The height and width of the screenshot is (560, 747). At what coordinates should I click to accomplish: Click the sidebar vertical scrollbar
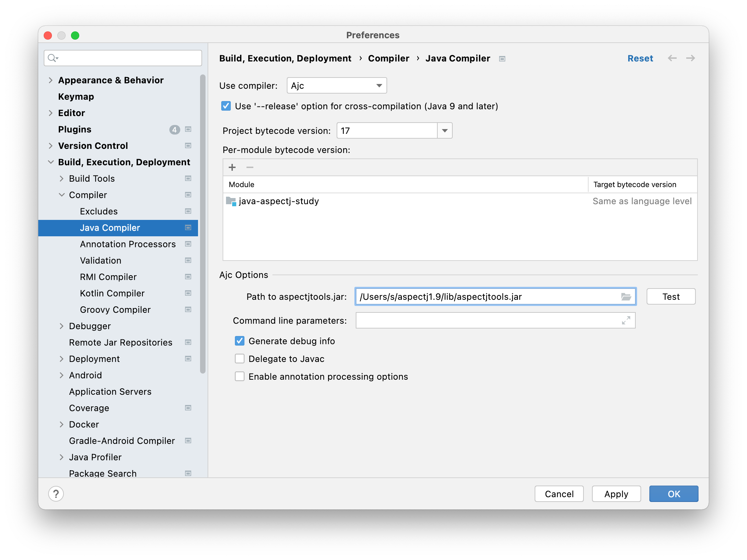pos(203,224)
